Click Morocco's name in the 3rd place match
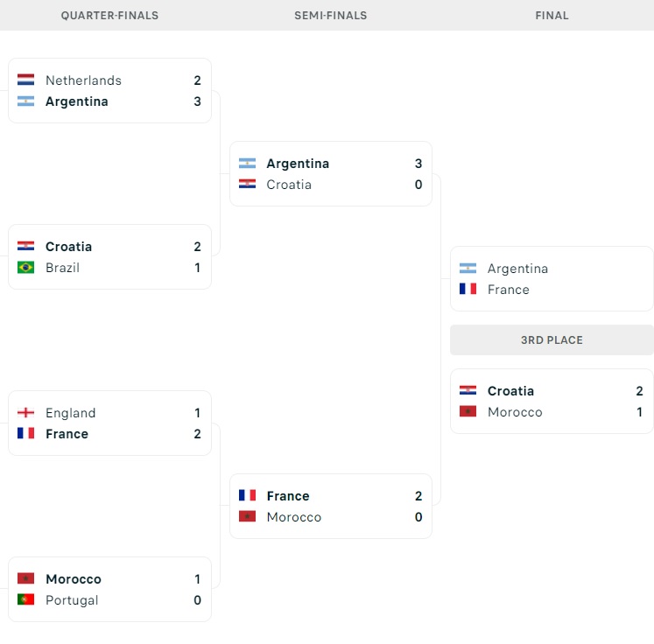This screenshot has width=654, height=644. (x=515, y=412)
